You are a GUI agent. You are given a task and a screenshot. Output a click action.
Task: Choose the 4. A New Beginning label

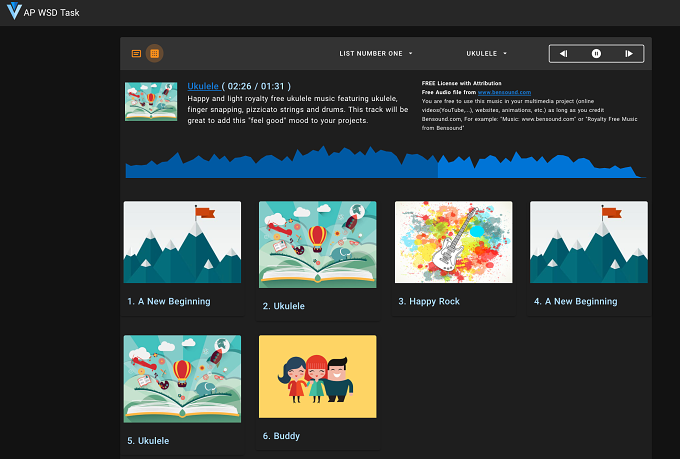(575, 302)
